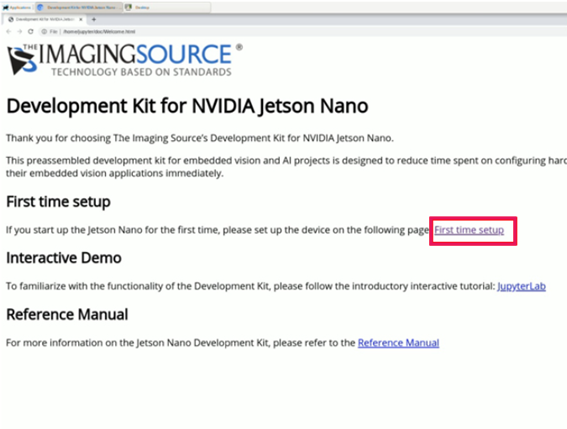Open the Reference Manual link
This screenshot has height=429, width=567.
[398, 343]
